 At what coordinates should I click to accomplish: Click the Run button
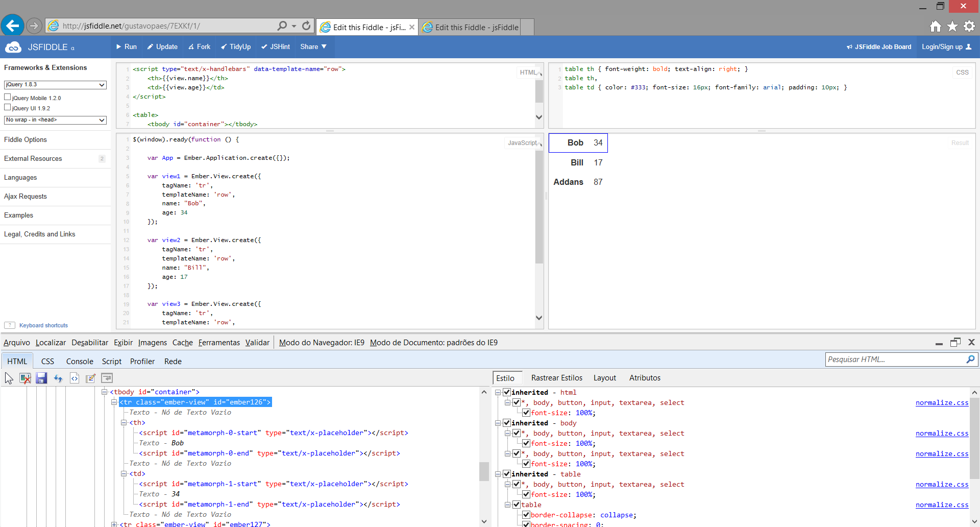[x=126, y=47]
